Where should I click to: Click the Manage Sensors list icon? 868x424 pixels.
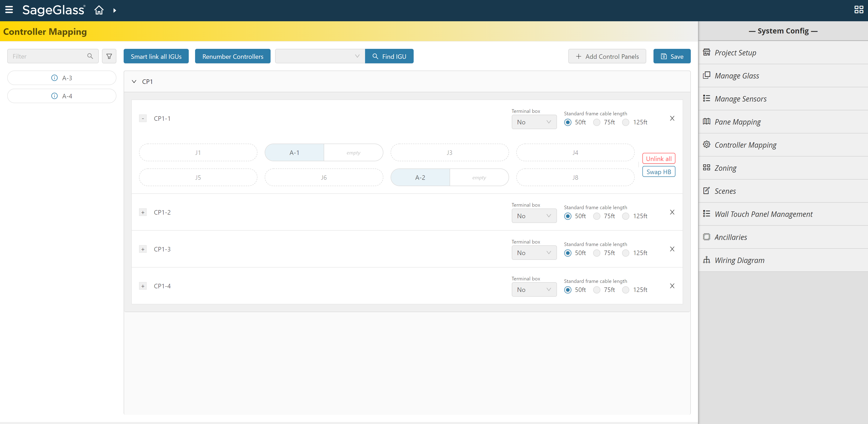tap(707, 98)
